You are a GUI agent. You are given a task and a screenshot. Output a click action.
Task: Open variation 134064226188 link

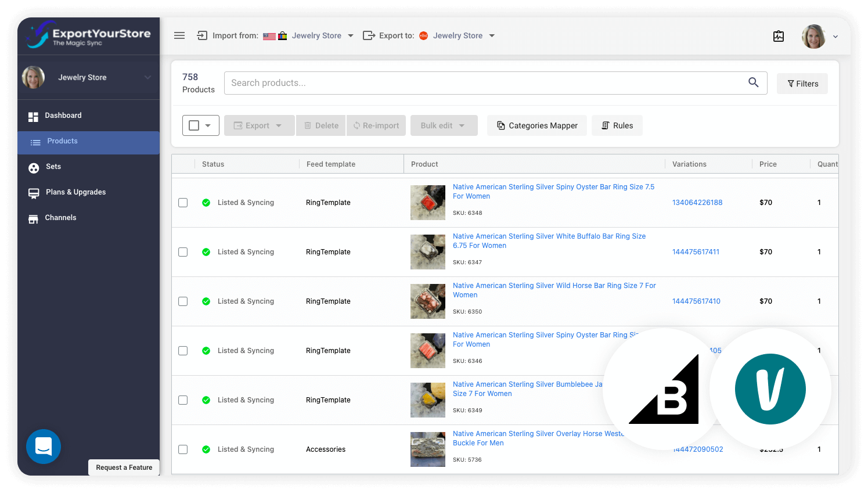[x=697, y=203]
